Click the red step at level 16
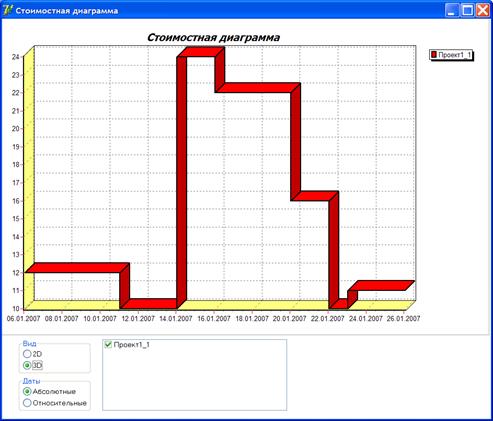 coord(315,196)
